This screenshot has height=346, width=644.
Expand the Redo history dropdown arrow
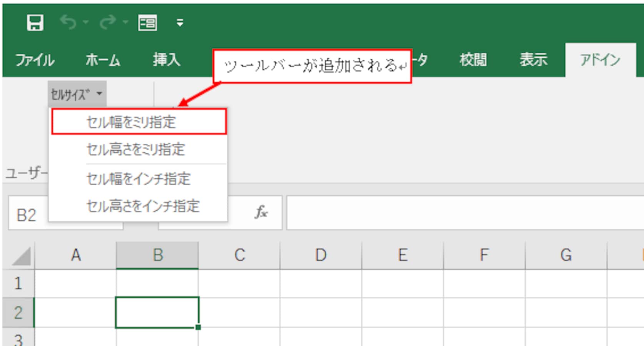(x=125, y=22)
